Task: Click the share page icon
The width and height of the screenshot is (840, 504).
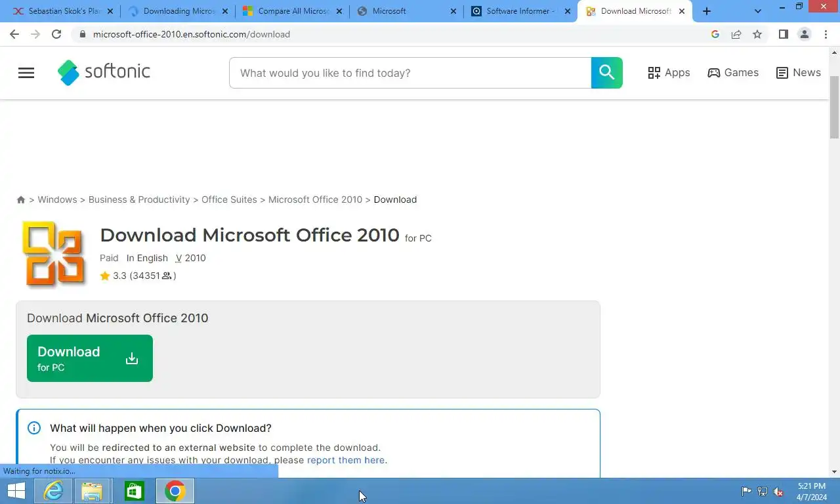Action: (x=736, y=34)
